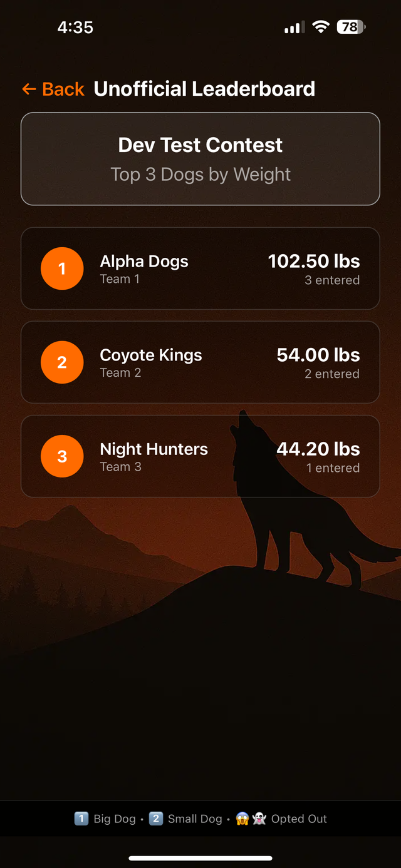
Task: Tap the Big Dog legend icon in footer
Action: pos(81,819)
